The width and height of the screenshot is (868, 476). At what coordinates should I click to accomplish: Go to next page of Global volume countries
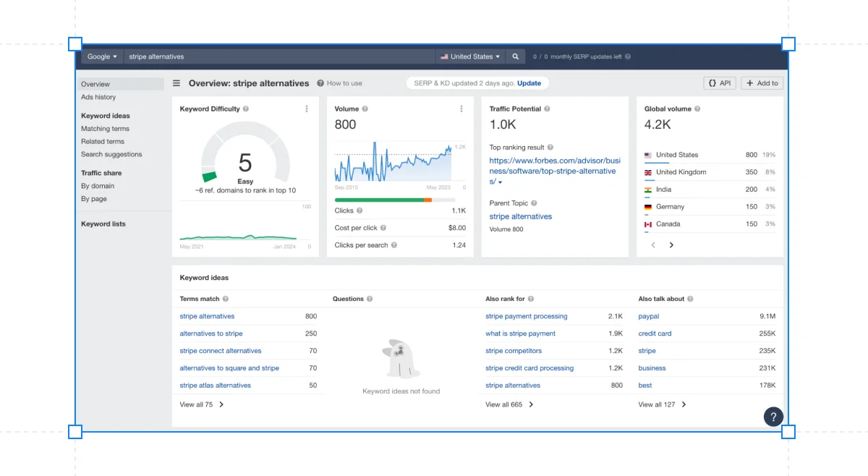(x=671, y=245)
